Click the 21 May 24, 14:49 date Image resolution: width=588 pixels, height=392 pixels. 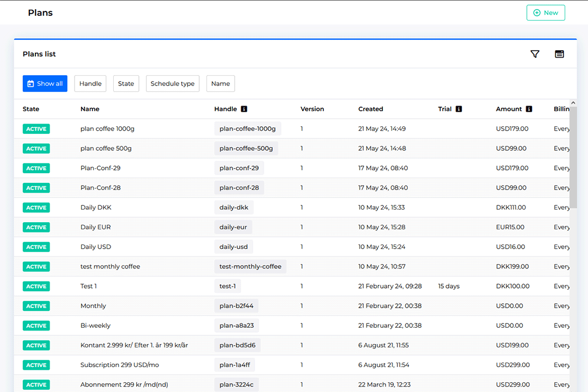[x=382, y=128]
